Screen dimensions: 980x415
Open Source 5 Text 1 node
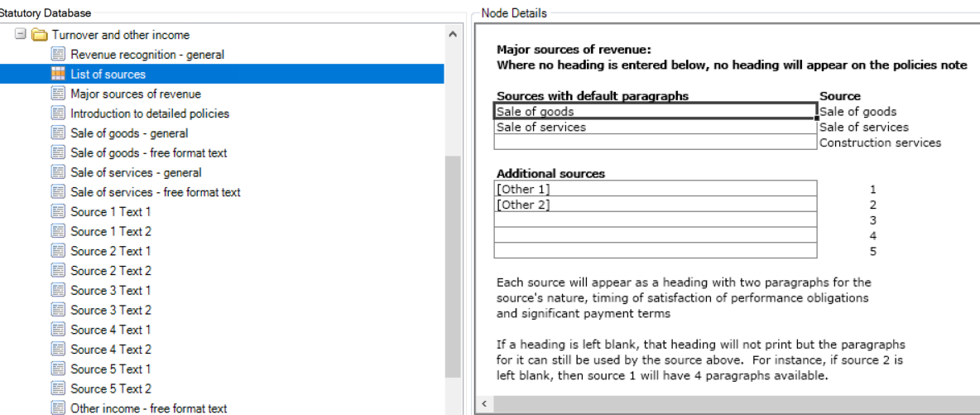pos(111,369)
